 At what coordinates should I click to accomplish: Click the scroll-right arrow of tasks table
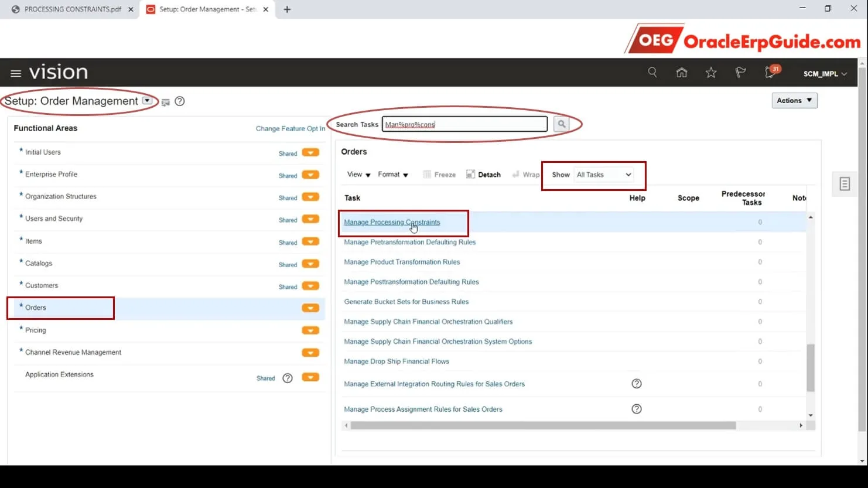[x=801, y=425]
